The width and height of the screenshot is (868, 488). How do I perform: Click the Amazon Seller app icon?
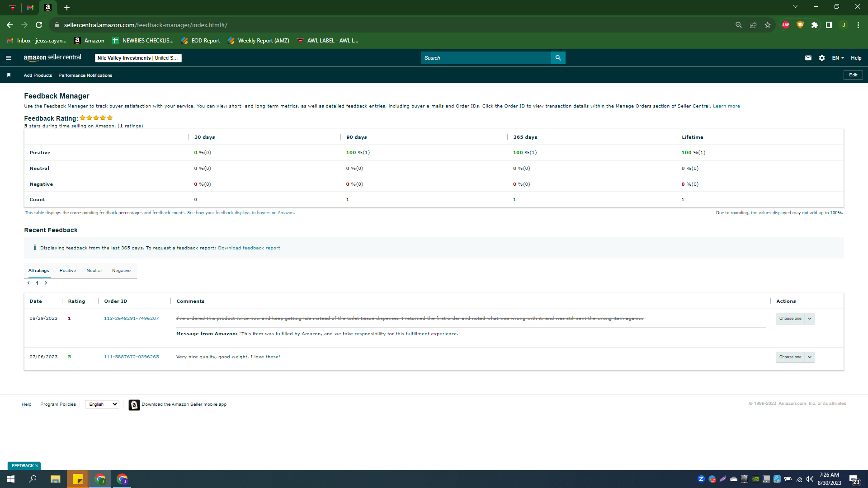(134, 405)
